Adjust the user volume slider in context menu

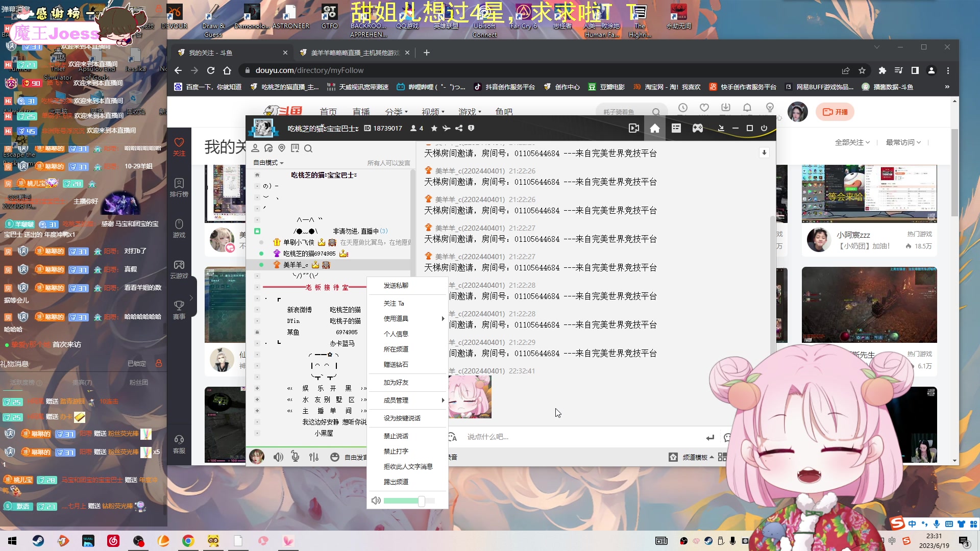pyautogui.click(x=409, y=501)
